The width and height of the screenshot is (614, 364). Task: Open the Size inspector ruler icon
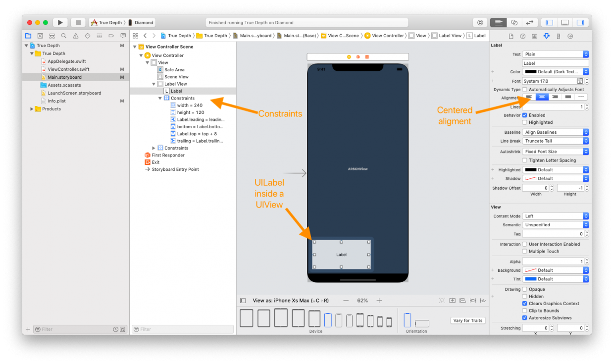pyautogui.click(x=558, y=36)
